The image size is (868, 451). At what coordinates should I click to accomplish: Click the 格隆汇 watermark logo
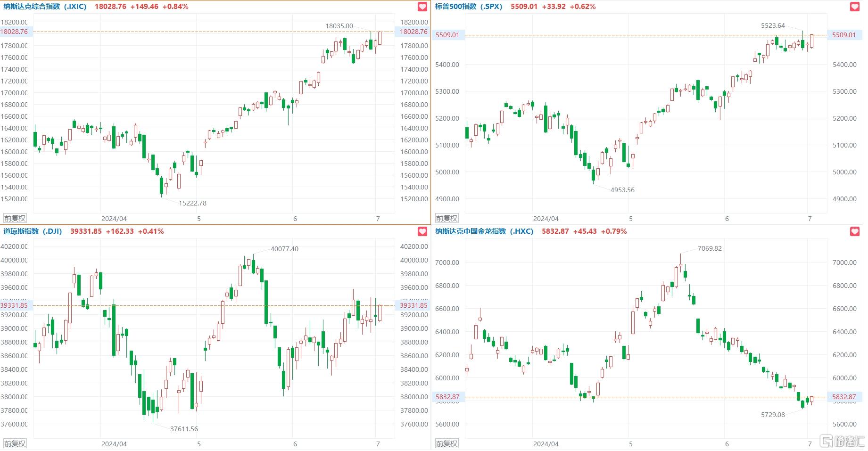(x=842, y=441)
